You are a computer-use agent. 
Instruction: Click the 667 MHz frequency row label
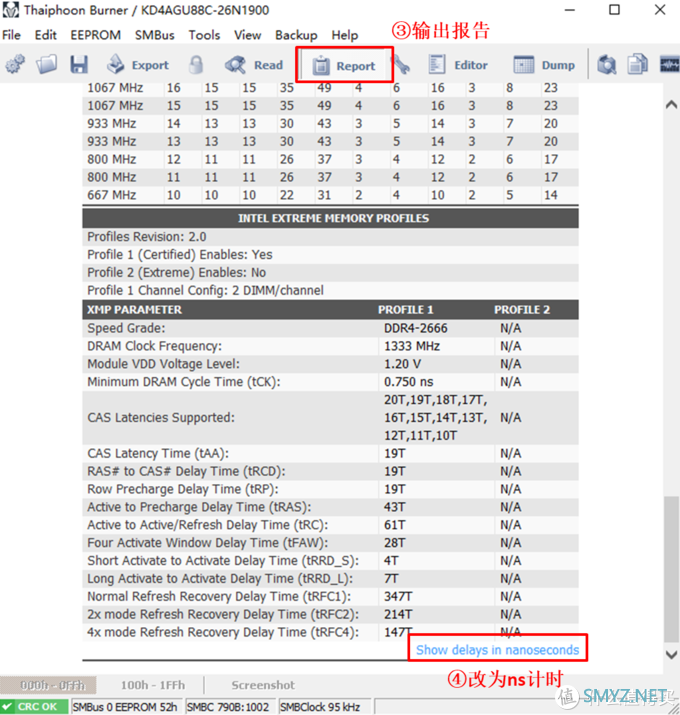[x=112, y=195]
